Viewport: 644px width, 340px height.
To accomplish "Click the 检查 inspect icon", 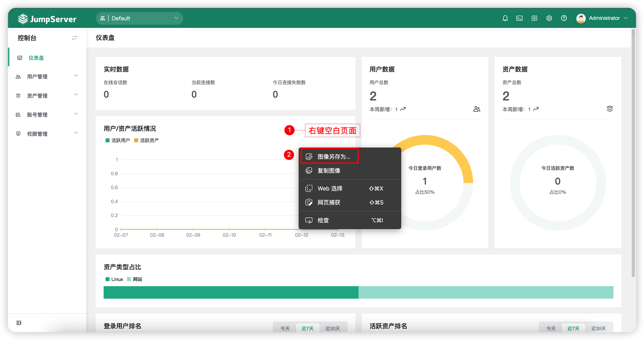I will click(309, 220).
